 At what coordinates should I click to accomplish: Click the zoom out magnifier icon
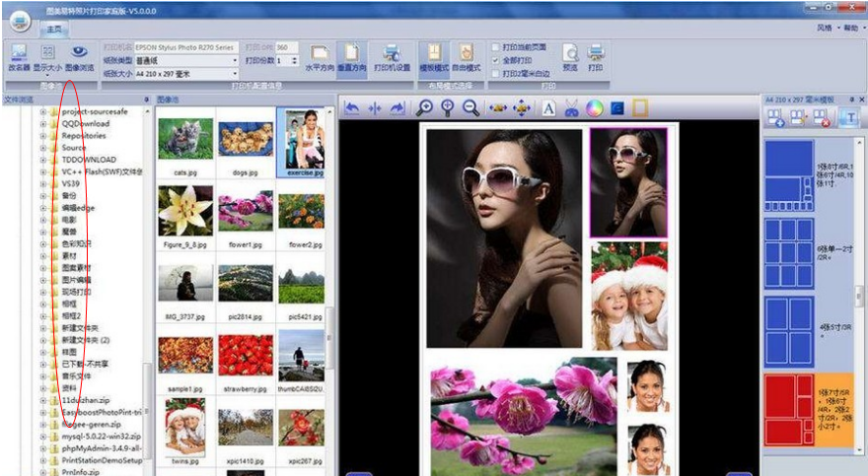[x=471, y=108]
